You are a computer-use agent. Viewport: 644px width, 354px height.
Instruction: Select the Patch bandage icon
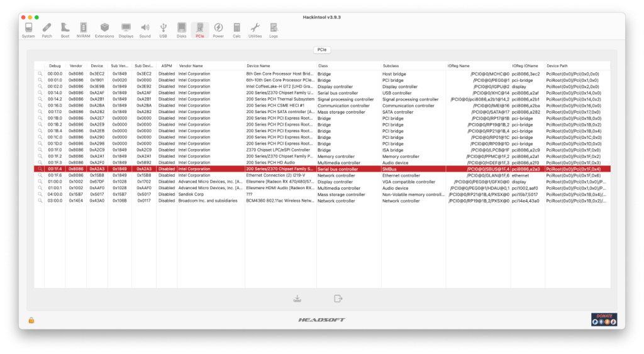click(47, 30)
